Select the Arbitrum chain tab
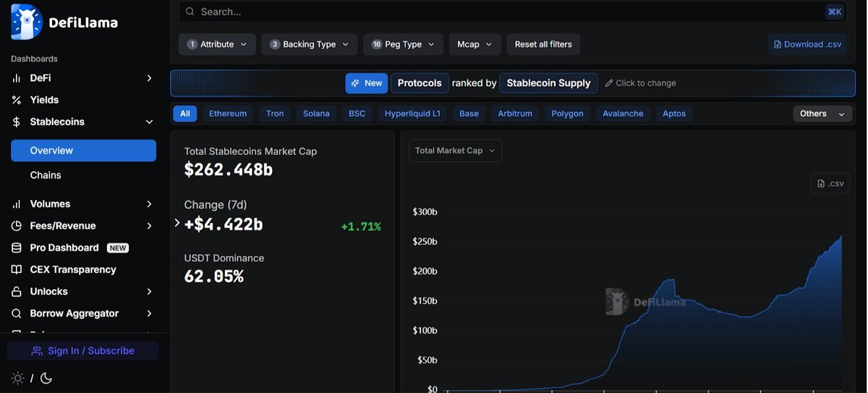The image size is (868, 393). pyautogui.click(x=515, y=113)
